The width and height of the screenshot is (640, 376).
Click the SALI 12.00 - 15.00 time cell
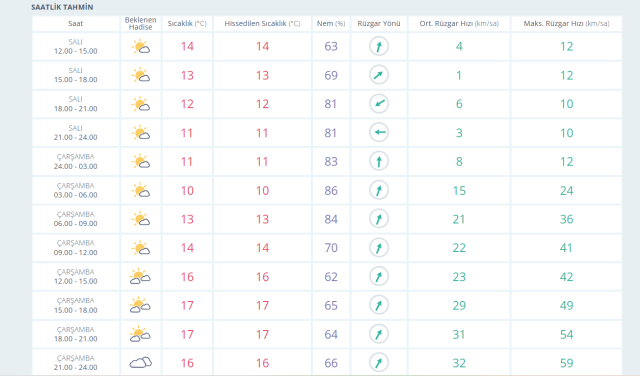(x=76, y=47)
